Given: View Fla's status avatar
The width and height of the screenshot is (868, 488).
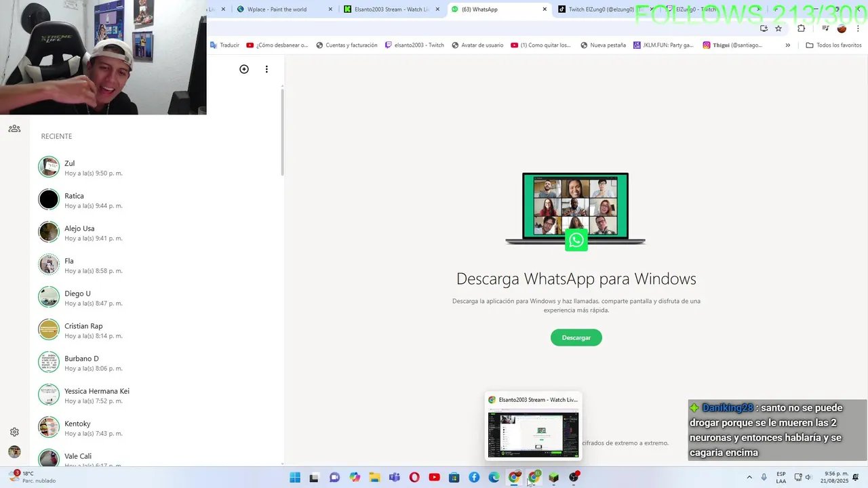Looking at the screenshot, I should pyautogui.click(x=49, y=264).
